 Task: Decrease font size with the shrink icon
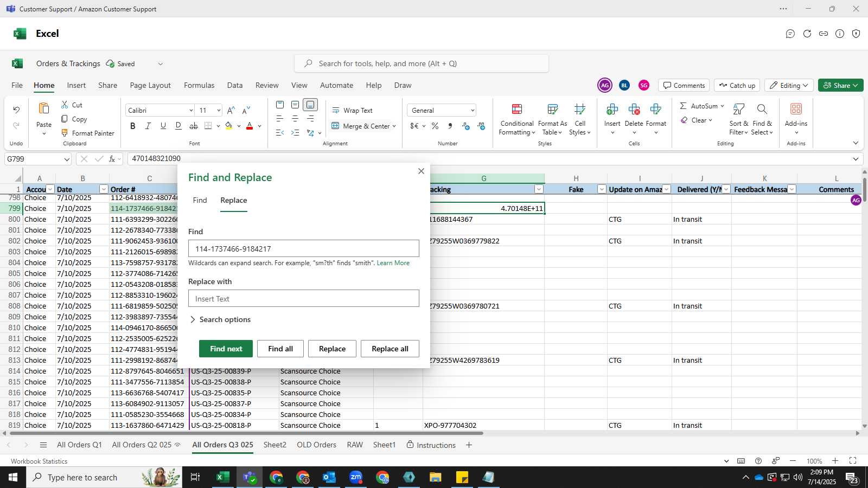coord(246,110)
